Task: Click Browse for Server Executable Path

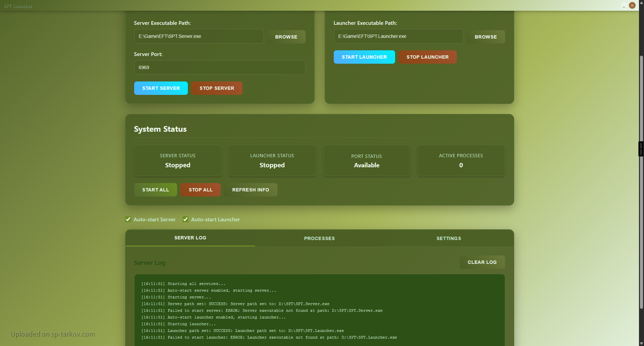Action: [286, 37]
